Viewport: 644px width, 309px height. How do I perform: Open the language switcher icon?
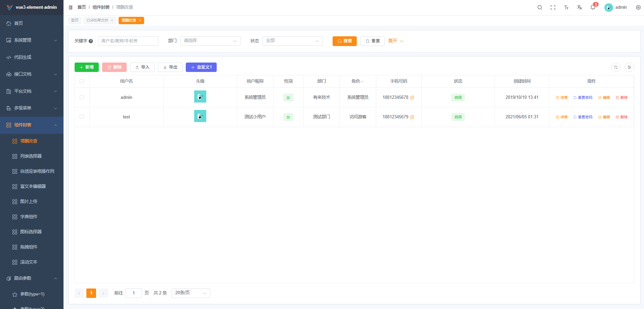point(579,7)
